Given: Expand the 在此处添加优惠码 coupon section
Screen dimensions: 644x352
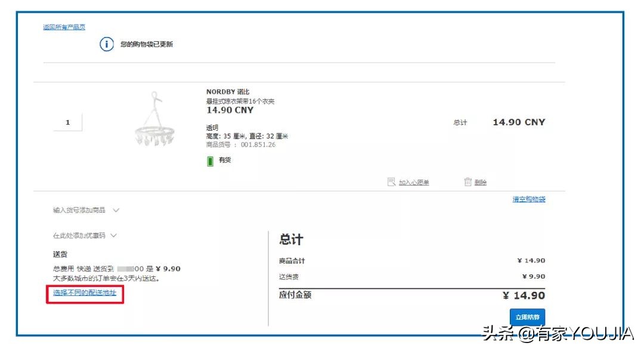Looking at the screenshot, I should pos(78,235).
